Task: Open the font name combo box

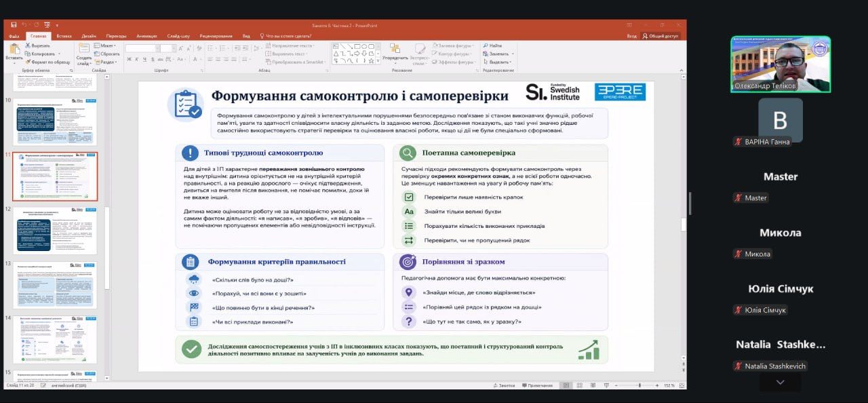Action: click(x=141, y=48)
